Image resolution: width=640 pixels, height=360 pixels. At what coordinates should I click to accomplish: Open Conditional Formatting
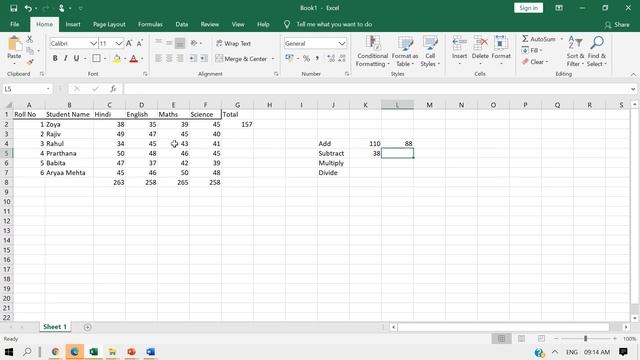(x=372, y=51)
